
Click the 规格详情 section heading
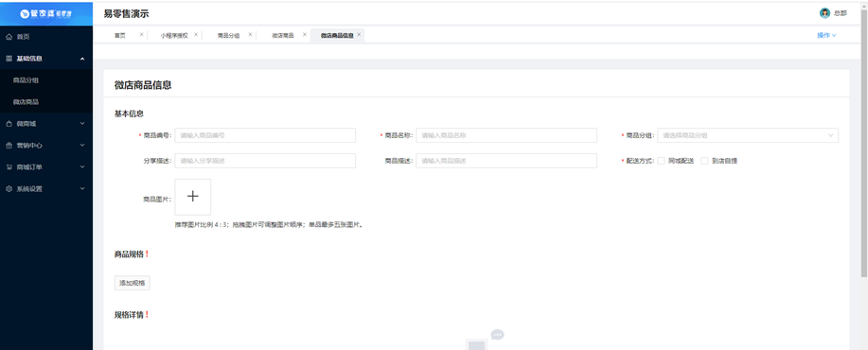coord(129,315)
